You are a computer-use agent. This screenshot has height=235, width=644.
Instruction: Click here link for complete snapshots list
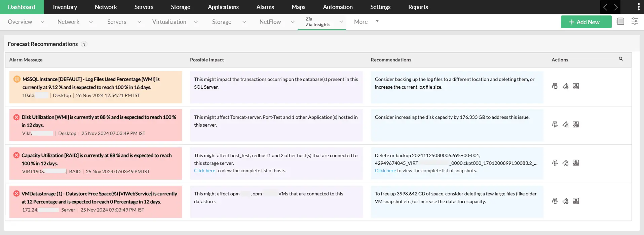[x=385, y=171]
